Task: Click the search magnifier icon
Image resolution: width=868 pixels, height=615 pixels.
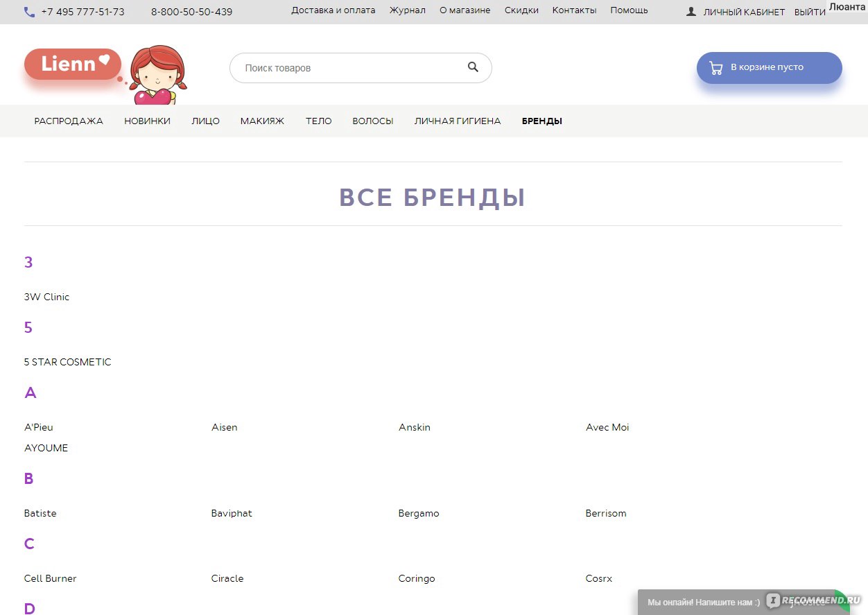Action: [x=473, y=67]
